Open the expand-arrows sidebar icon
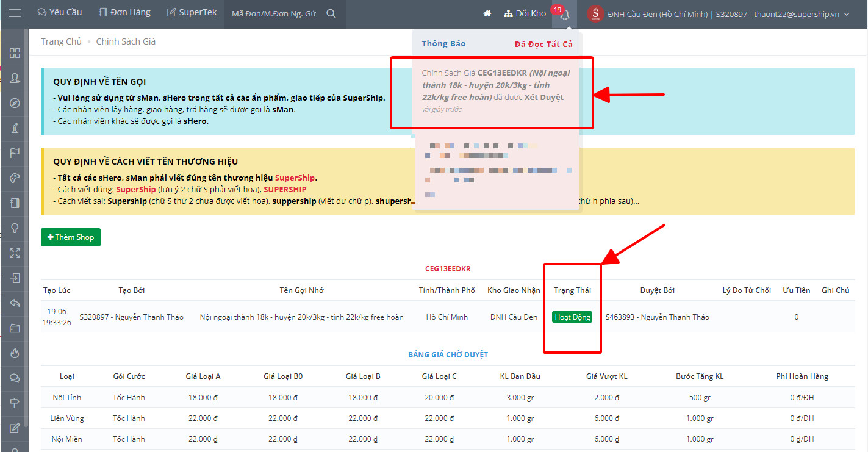 tap(15, 253)
